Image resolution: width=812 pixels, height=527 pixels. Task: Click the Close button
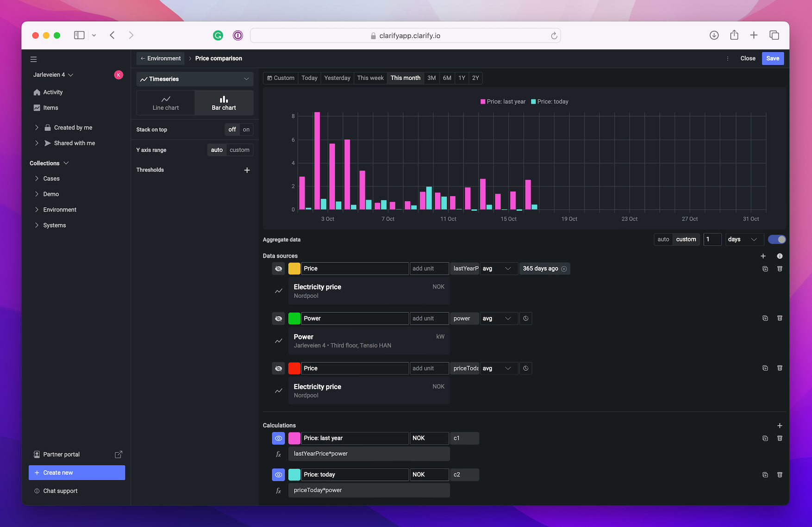click(x=748, y=58)
